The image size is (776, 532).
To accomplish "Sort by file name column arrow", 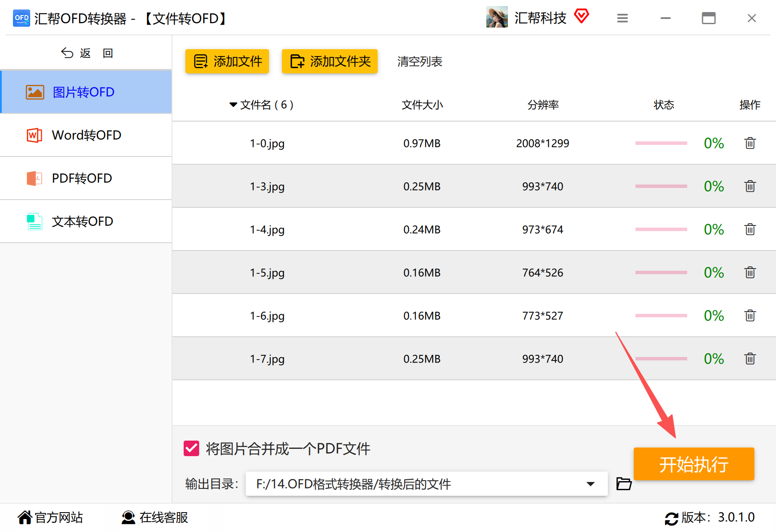I will (233, 105).
